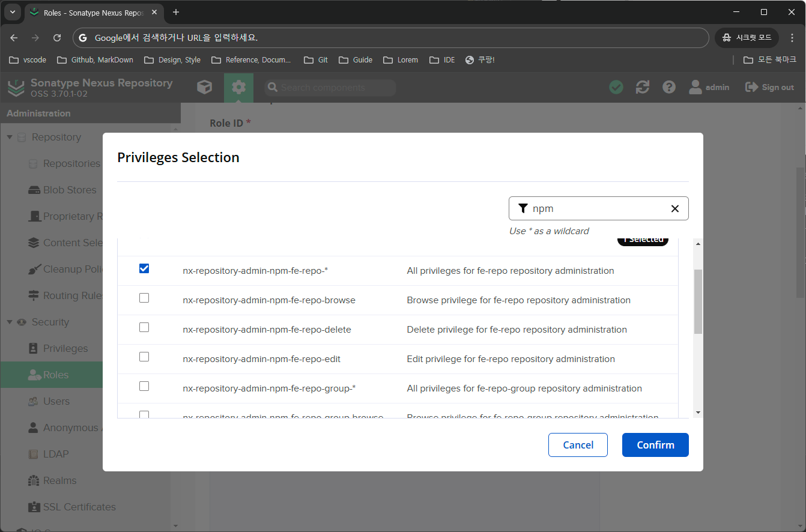Click the Search components field

[x=330, y=88]
